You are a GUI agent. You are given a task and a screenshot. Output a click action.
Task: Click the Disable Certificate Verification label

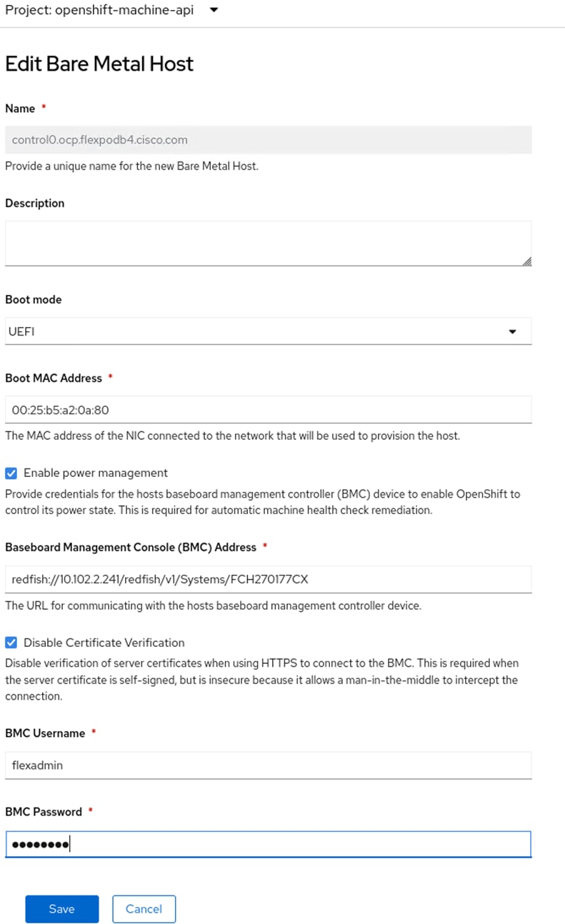tap(104, 643)
